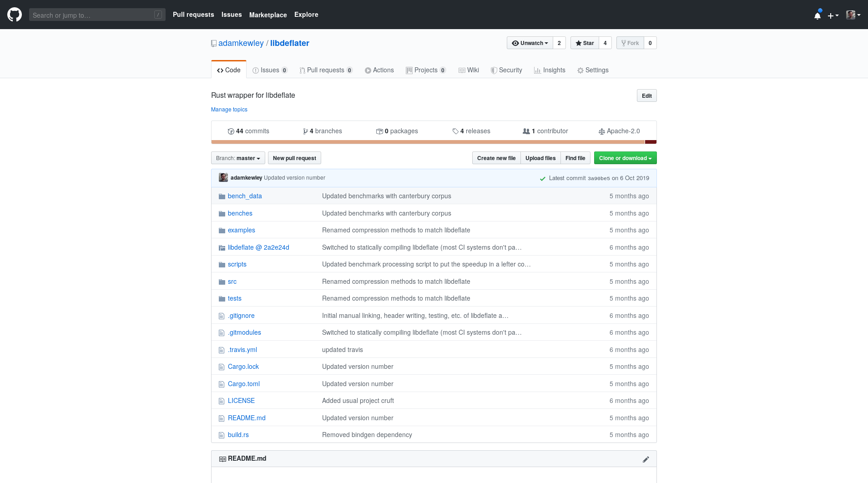This screenshot has width=868, height=483.
Task: Click the repository icon beside adamkewley
Action: click(x=214, y=44)
